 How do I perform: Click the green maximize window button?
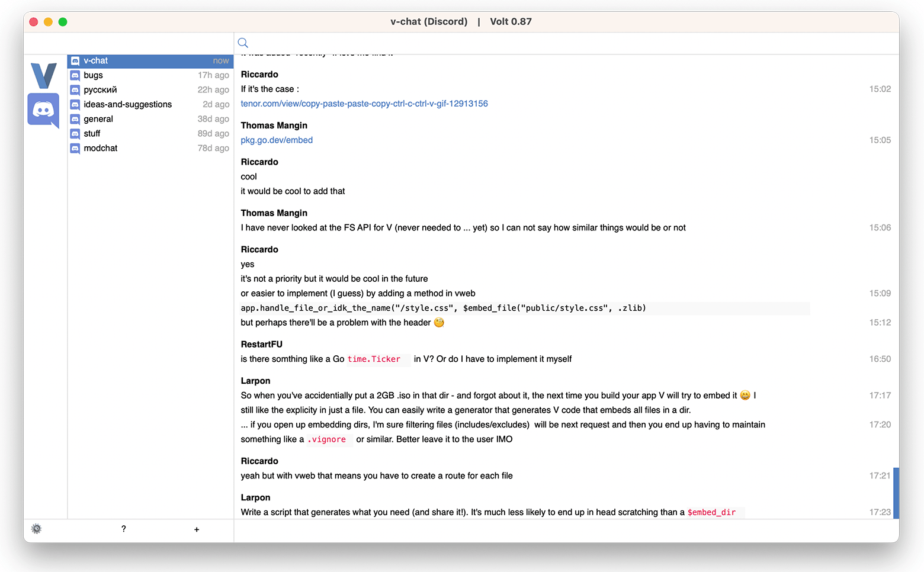63,22
